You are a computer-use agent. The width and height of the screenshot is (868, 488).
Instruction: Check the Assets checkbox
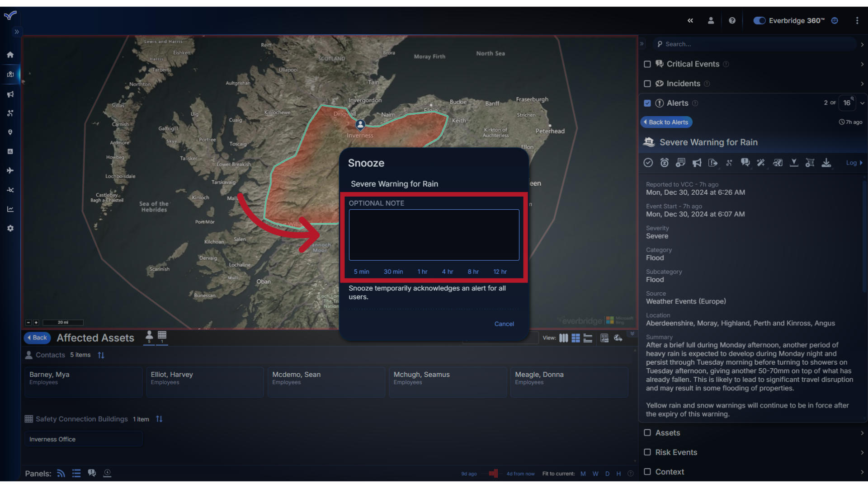pos(647,432)
